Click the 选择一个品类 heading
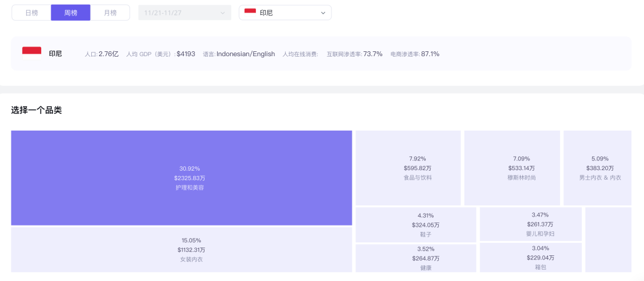Screen dimensions: 644x281 (36, 110)
